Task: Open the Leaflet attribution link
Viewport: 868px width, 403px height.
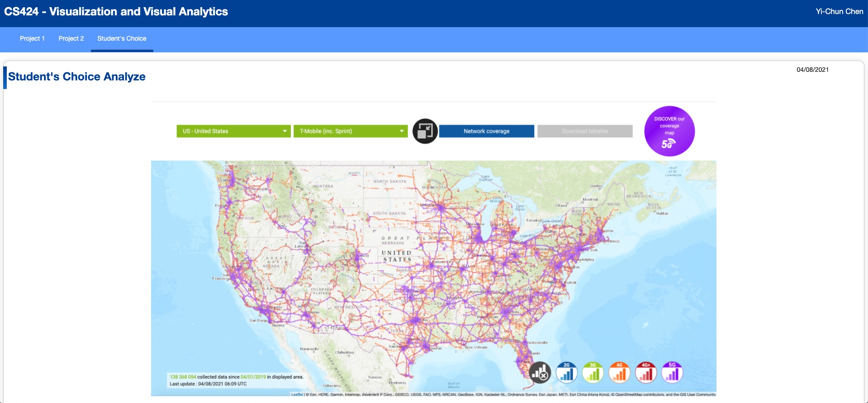Action: click(x=297, y=394)
